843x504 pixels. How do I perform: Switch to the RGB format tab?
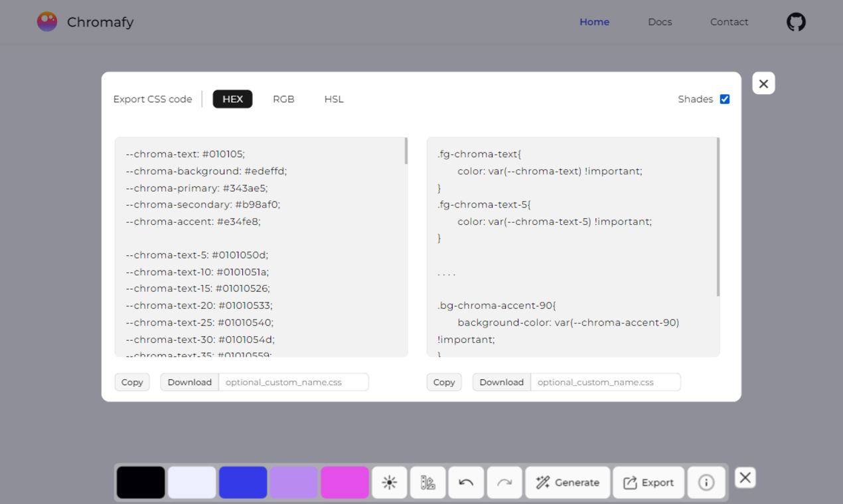(x=283, y=99)
